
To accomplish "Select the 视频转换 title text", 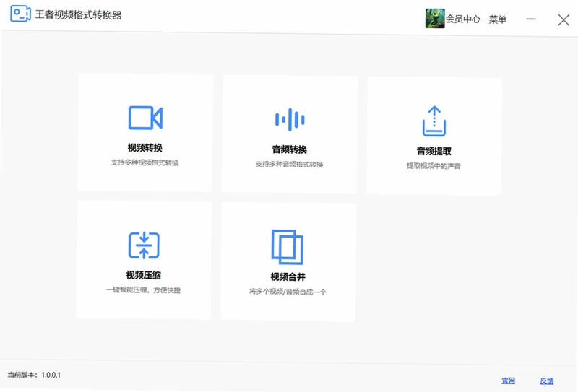I will pyautogui.click(x=145, y=148).
